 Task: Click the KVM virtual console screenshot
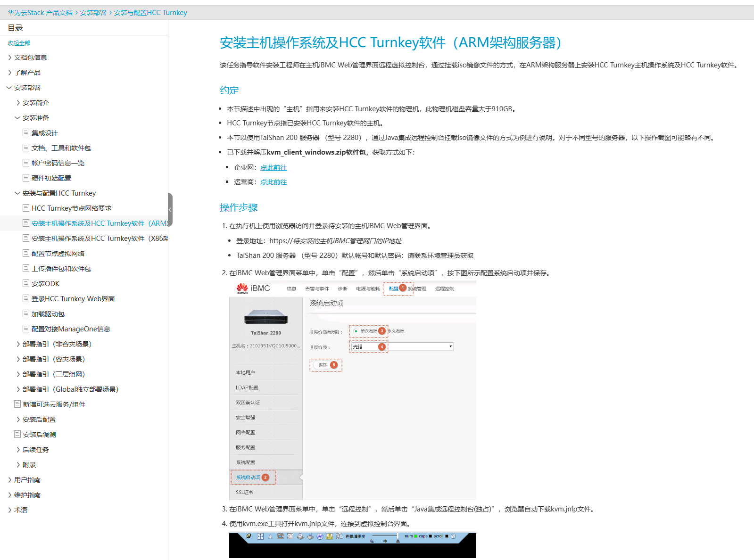point(353,545)
